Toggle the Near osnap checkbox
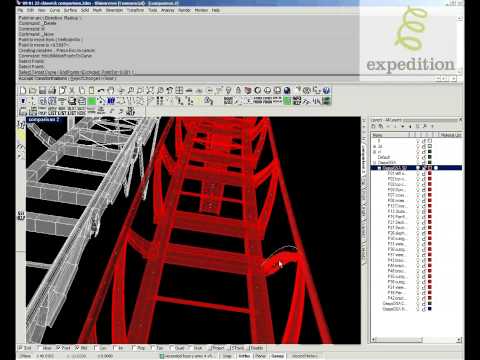 pos(39,348)
